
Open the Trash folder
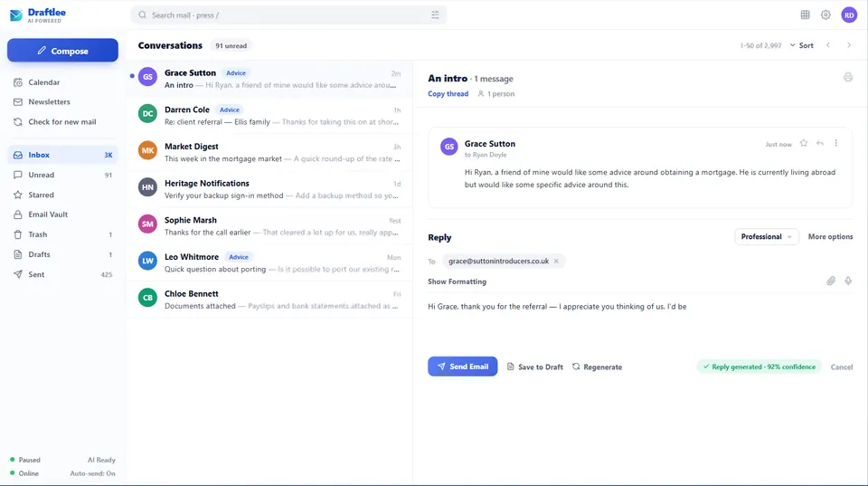[x=62, y=234]
